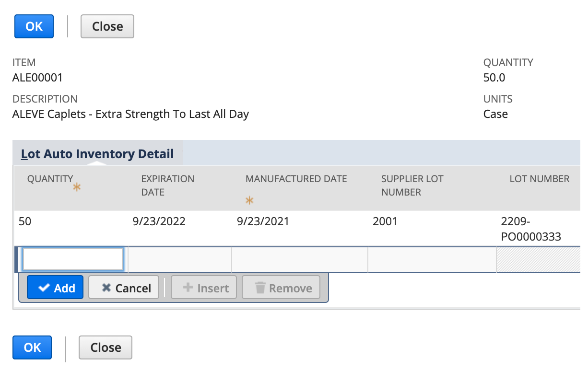The width and height of the screenshot is (588, 370).
Task: Click supplier lot number 2001 cell
Action: tap(385, 222)
